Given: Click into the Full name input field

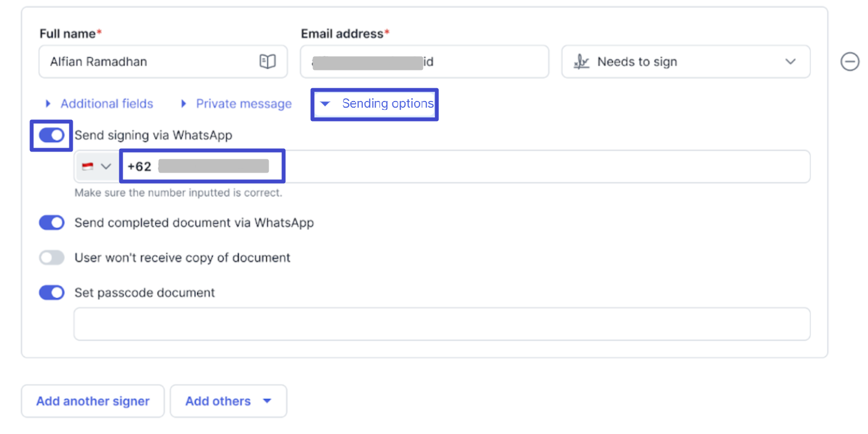Looking at the screenshot, I should [x=144, y=62].
